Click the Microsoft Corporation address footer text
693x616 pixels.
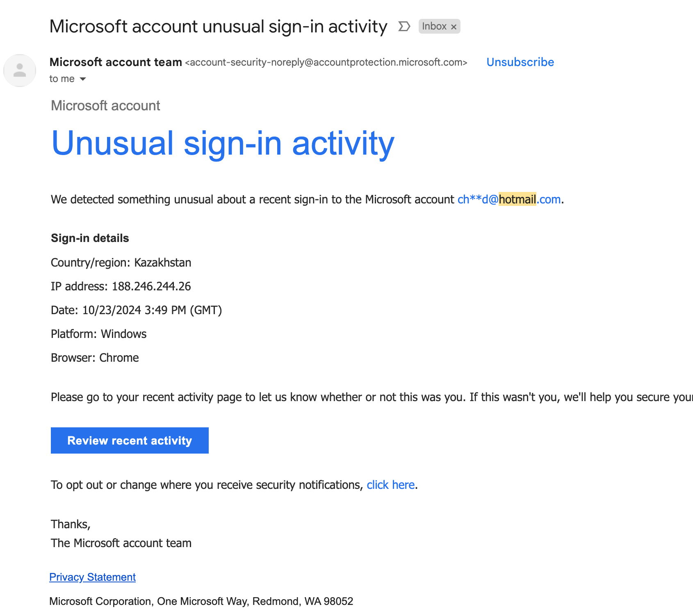point(201,601)
